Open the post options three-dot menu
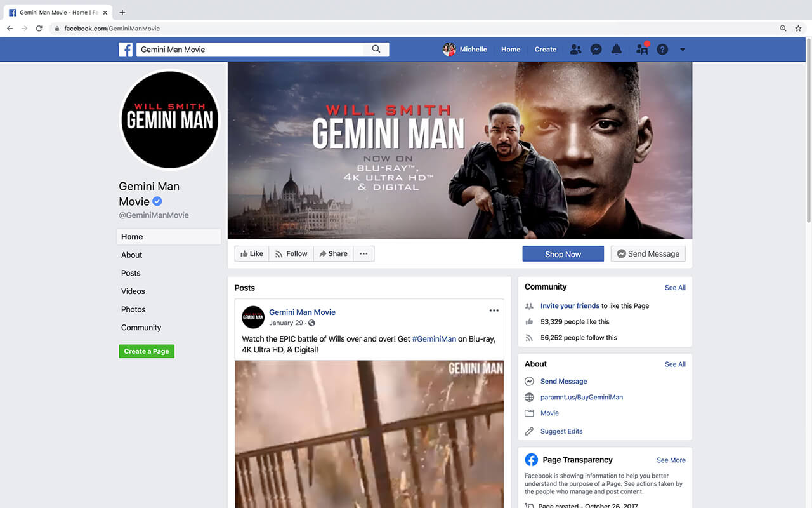 tap(494, 311)
